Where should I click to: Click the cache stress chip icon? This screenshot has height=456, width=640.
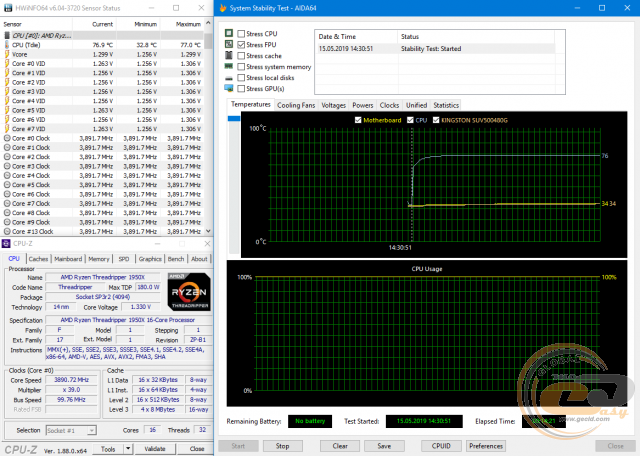[229, 55]
